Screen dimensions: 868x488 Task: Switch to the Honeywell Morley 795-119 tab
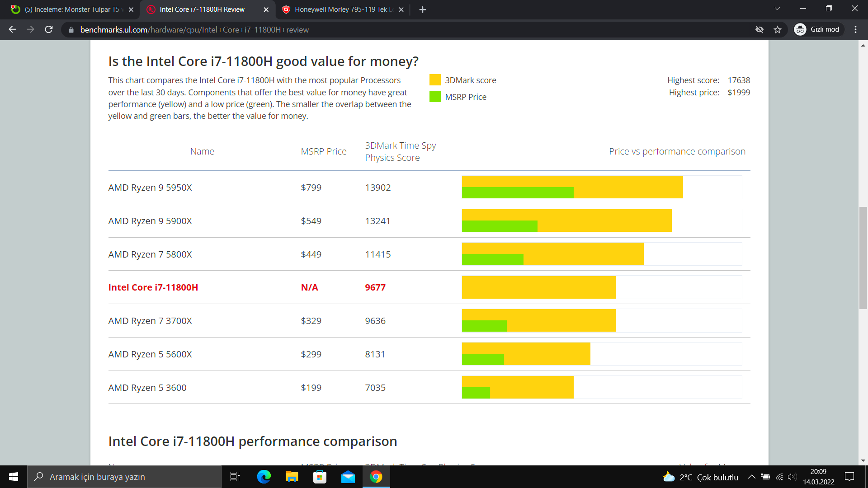tap(341, 9)
